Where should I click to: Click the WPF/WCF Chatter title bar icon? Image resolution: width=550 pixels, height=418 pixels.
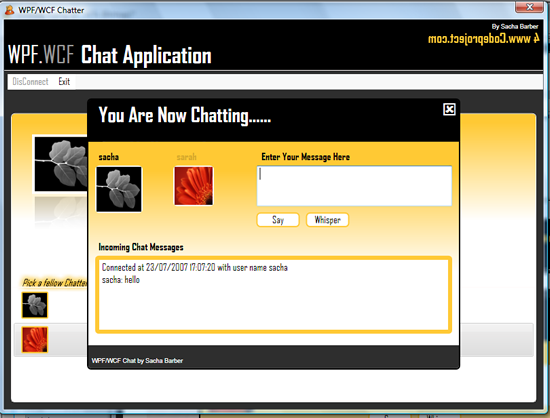tap(9, 10)
